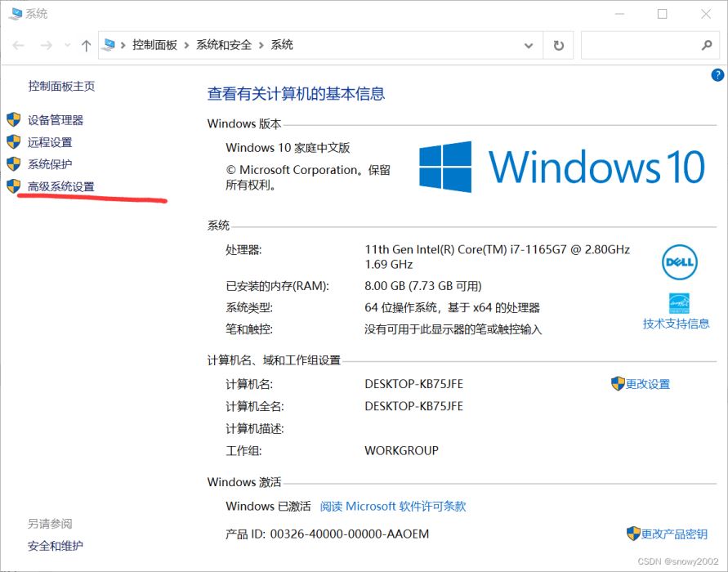This screenshot has width=728, height=572.
Task: Click the forward navigation arrow
Action: (x=46, y=45)
